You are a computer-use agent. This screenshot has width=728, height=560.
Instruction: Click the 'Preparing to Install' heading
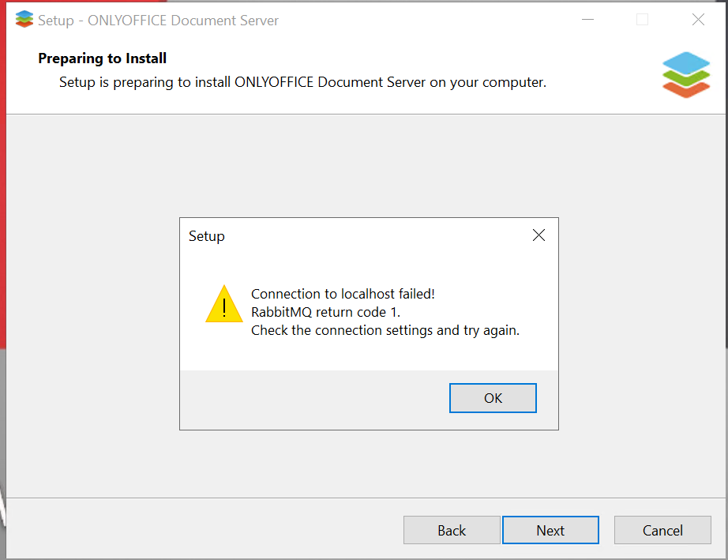[x=103, y=58]
